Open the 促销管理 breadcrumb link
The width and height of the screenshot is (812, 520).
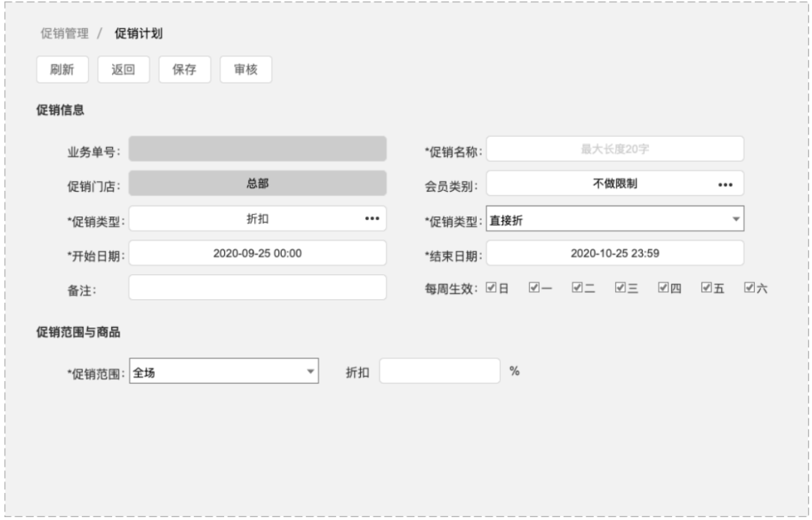click(65, 34)
